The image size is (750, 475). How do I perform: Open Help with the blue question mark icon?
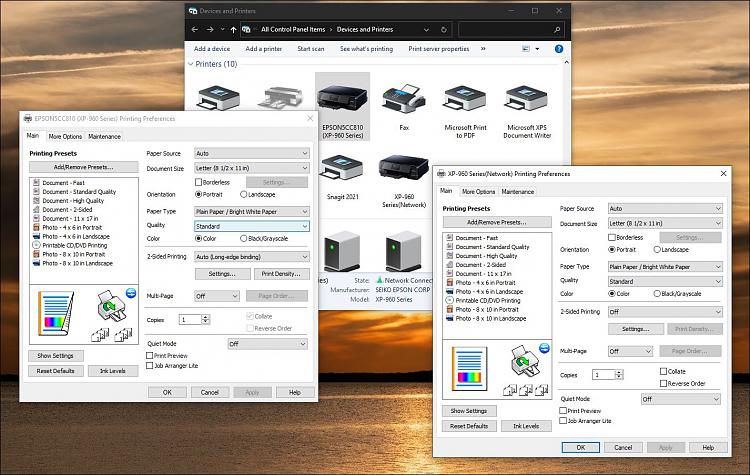coord(559,49)
